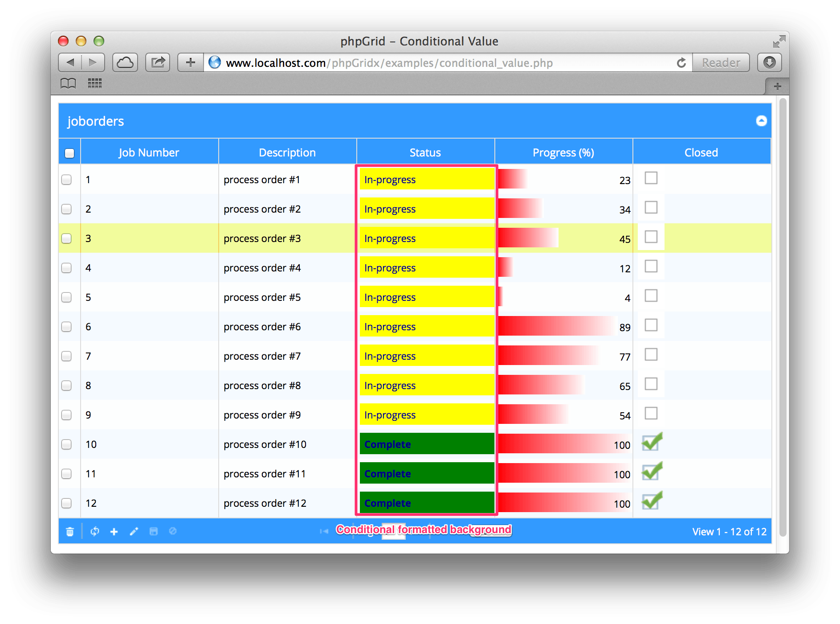Sort by Progress (%) column header
Screen dimensions: 840x624
click(x=563, y=152)
